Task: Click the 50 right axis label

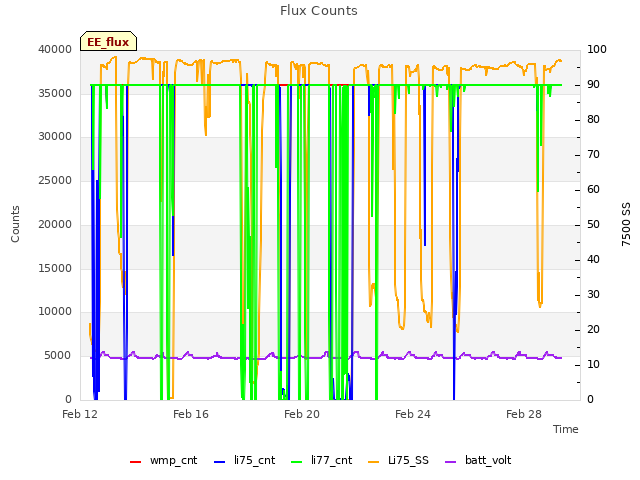Action: tap(593, 225)
